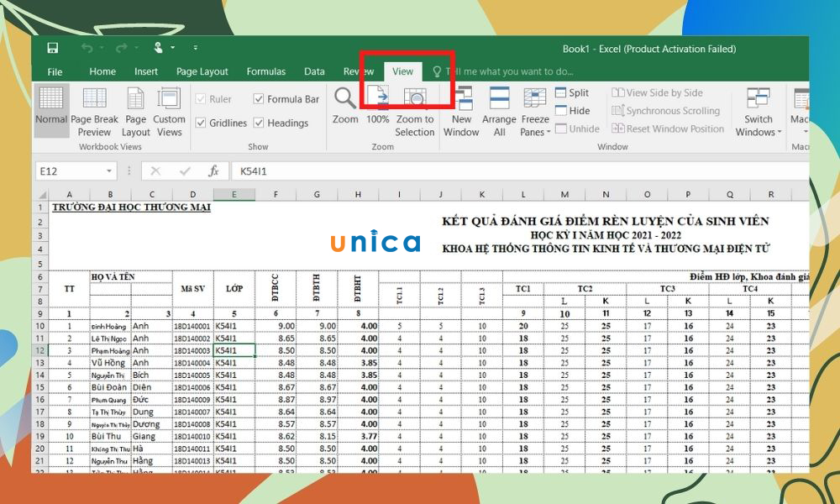
Task: Click the TC4 header cell
Action: [750, 289]
